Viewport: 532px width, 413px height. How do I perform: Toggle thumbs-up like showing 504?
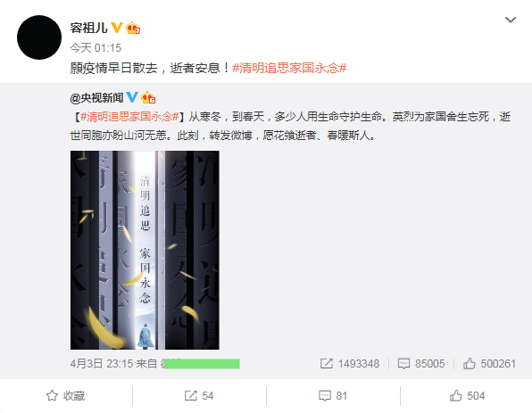(x=467, y=396)
